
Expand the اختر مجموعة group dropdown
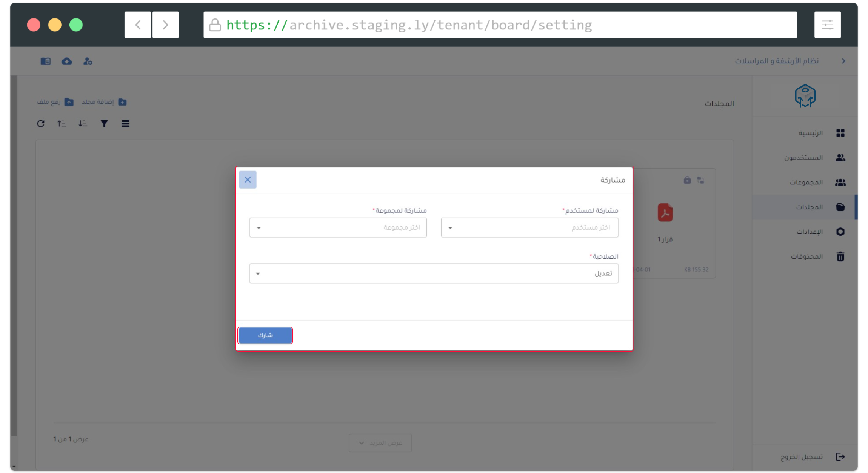pyautogui.click(x=338, y=227)
